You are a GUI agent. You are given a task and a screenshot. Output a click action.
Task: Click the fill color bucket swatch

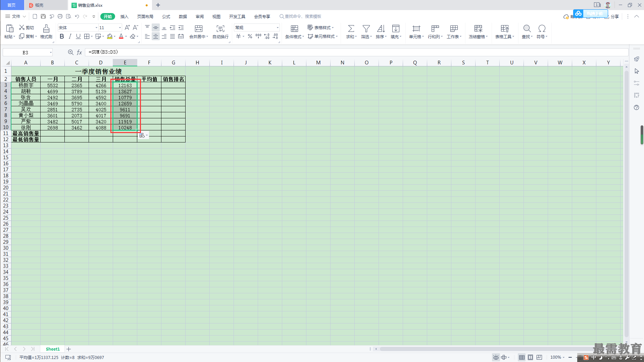coord(110,36)
